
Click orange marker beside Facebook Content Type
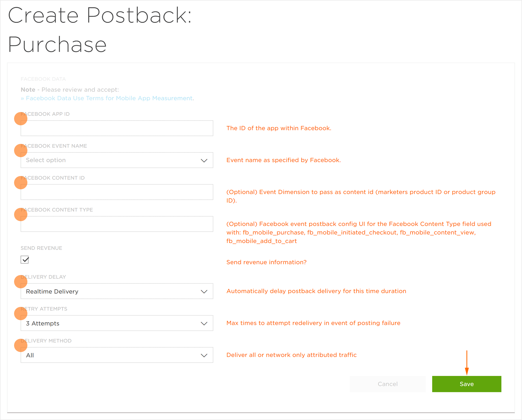tap(21, 214)
